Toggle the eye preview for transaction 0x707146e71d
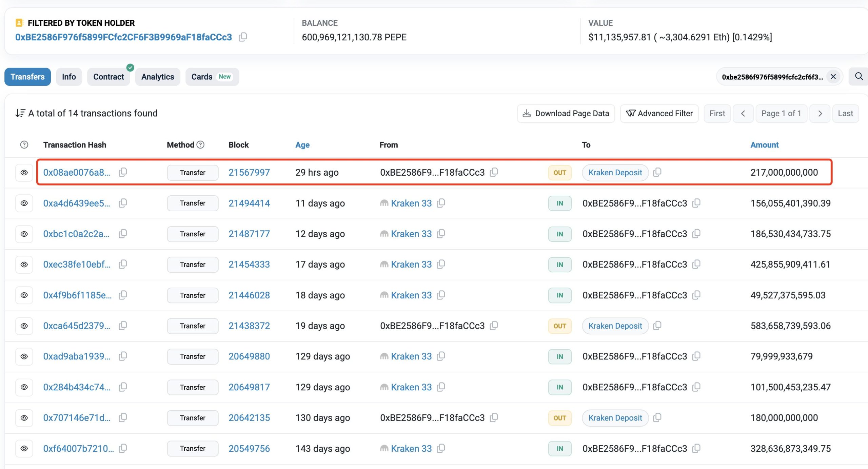 (x=24, y=418)
